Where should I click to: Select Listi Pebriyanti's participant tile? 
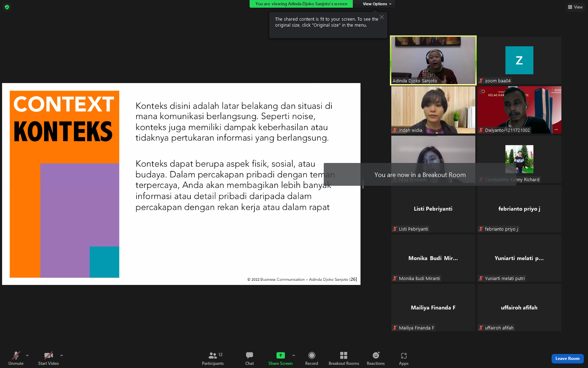coord(433,209)
